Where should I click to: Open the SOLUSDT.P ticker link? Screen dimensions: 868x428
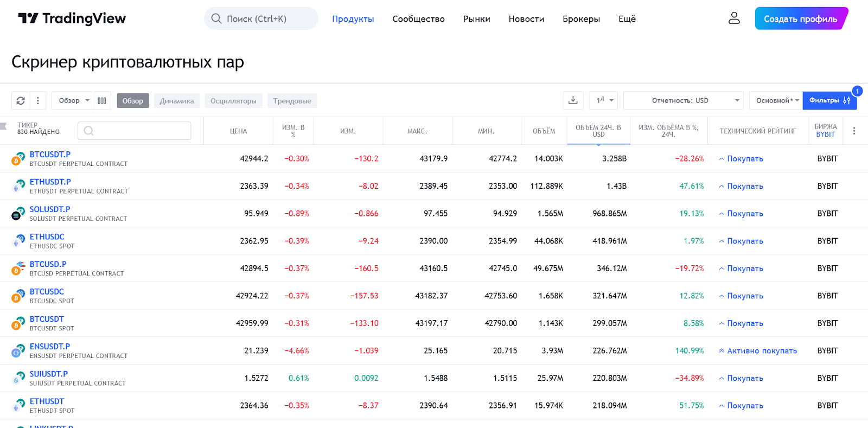50,209
